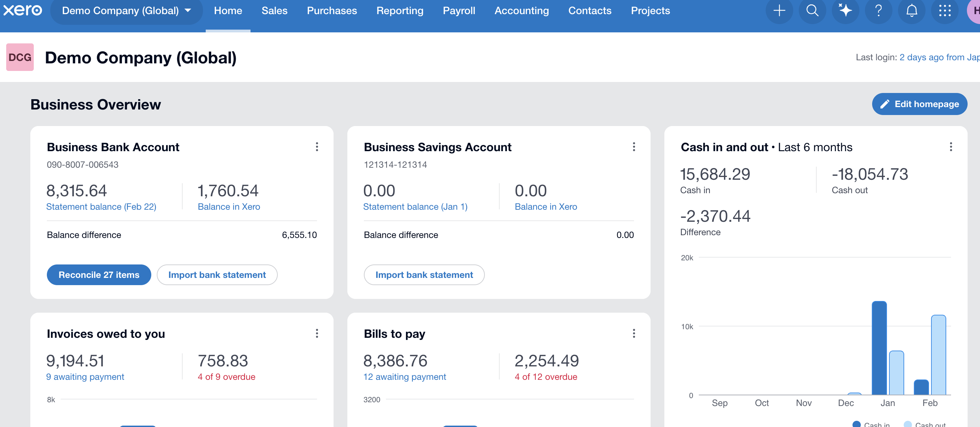This screenshot has width=980, height=427.
Task: Open the sparkle AI assistant
Action: (845, 10)
